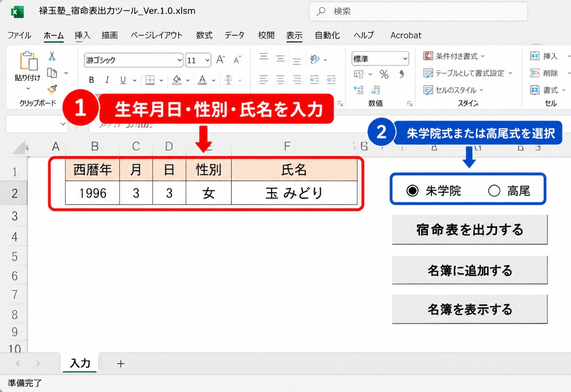
Task: Click the gender cell 女
Action: pyautogui.click(x=209, y=193)
